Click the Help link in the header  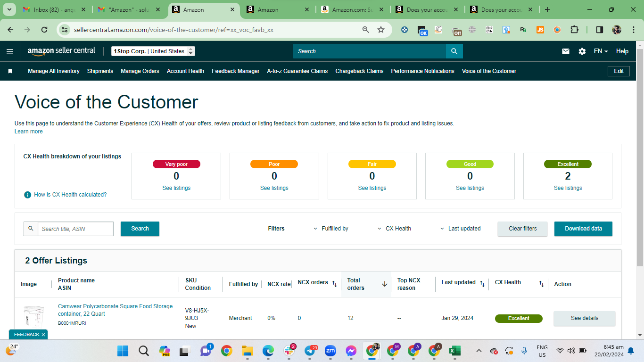click(x=622, y=51)
